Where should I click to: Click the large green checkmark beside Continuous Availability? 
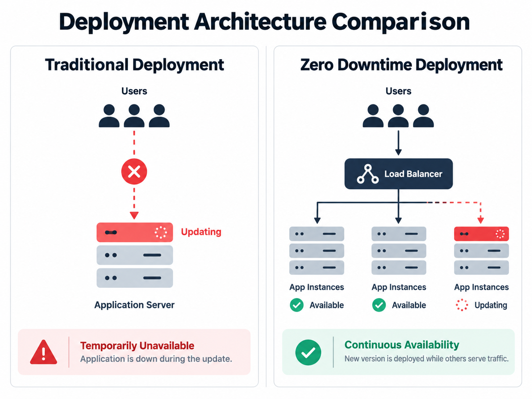click(x=308, y=352)
